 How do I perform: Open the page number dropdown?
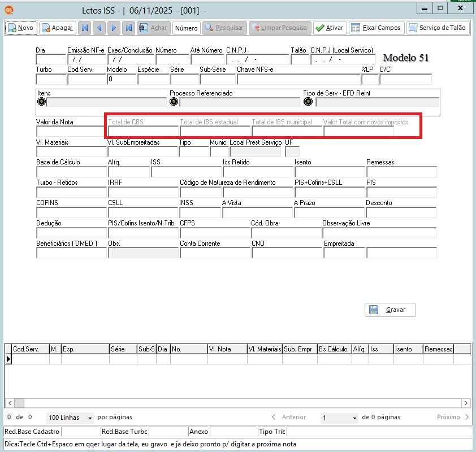(339, 418)
